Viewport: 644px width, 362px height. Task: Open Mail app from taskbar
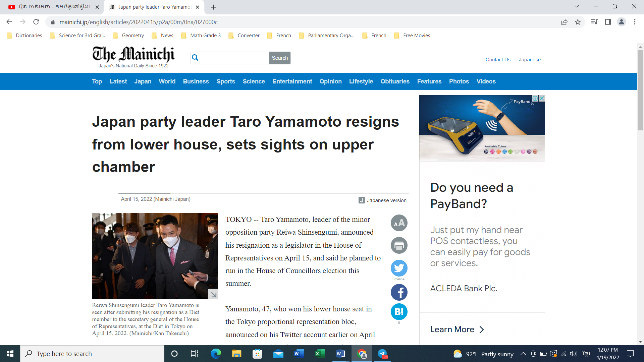278,354
